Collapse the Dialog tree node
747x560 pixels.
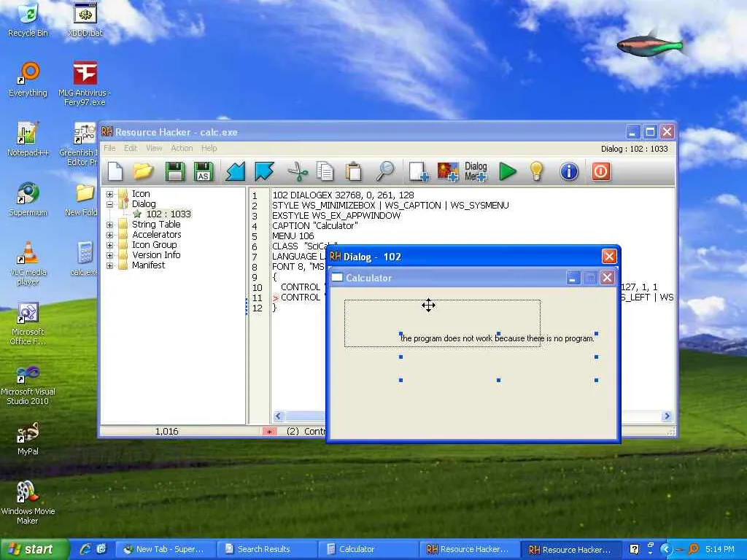(x=109, y=204)
